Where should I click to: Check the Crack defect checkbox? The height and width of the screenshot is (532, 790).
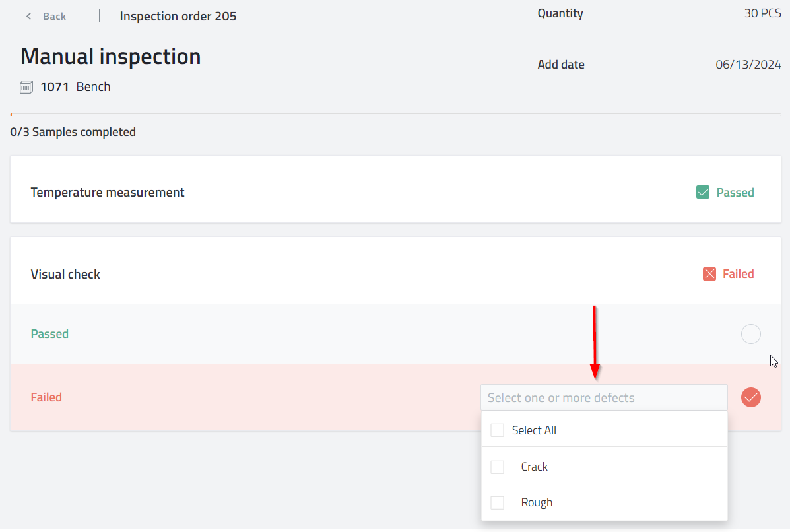click(x=497, y=467)
